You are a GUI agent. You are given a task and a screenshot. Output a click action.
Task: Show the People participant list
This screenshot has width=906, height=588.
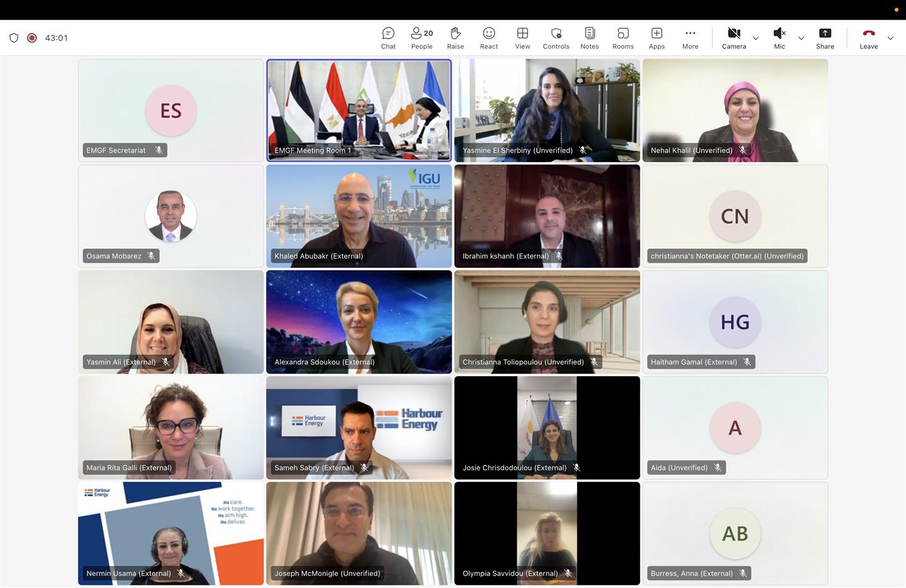(x=422, y=38)
